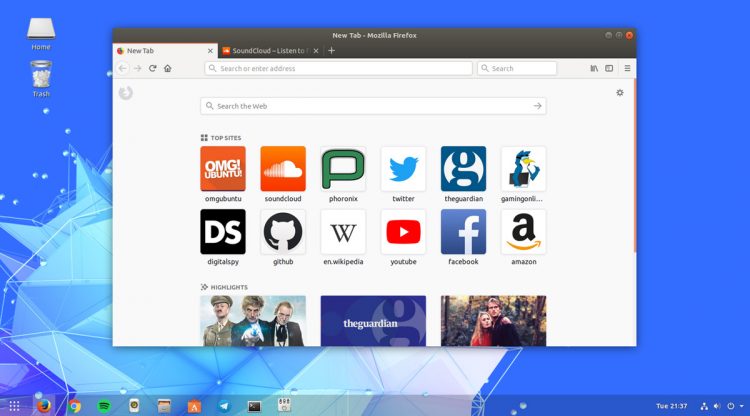This screenshot has width=750, height=416.
Task: Open Terminal from the dock
Action: (x=254, y=406)
